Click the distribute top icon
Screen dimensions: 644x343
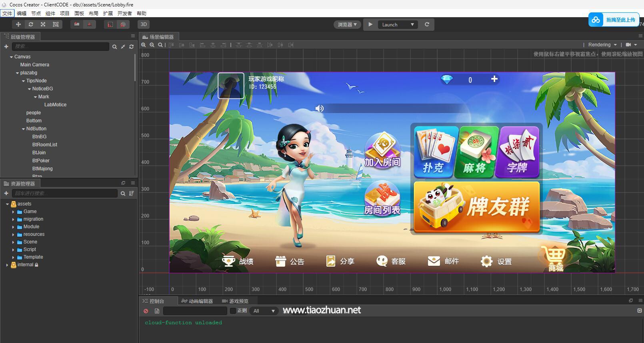(239, 45)
